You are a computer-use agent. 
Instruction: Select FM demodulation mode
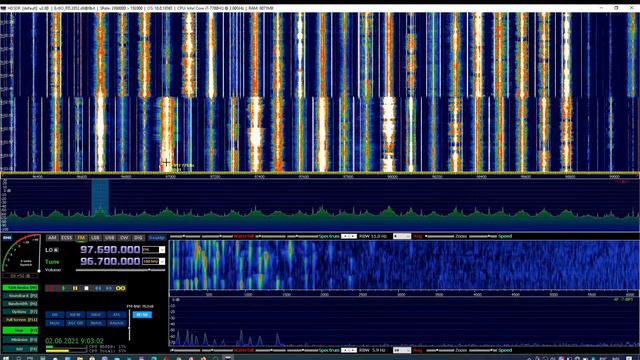(x=81, y=238)
